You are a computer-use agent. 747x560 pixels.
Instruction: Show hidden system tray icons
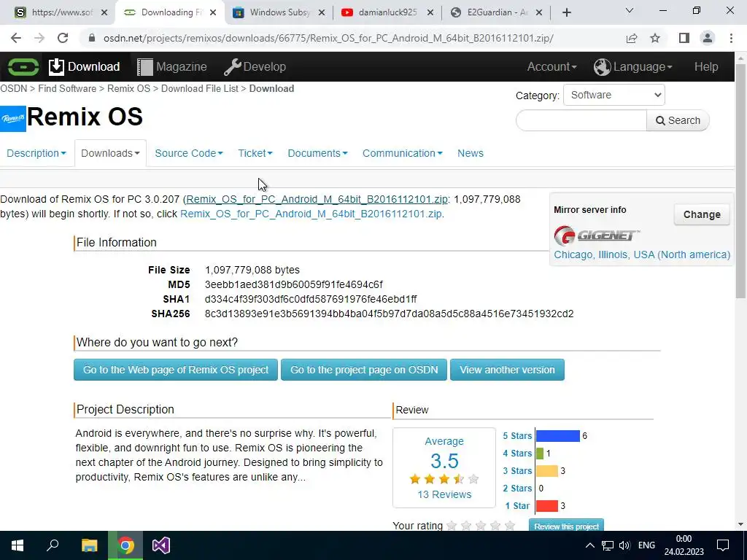click(589, 545)
